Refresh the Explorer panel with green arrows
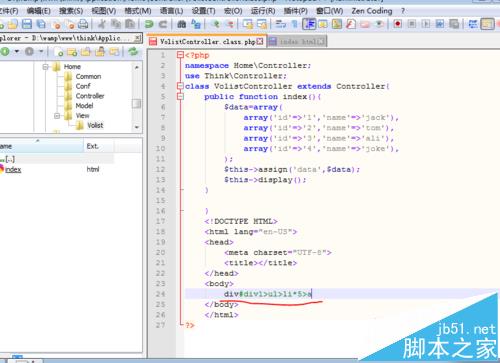 pos(133,52)
